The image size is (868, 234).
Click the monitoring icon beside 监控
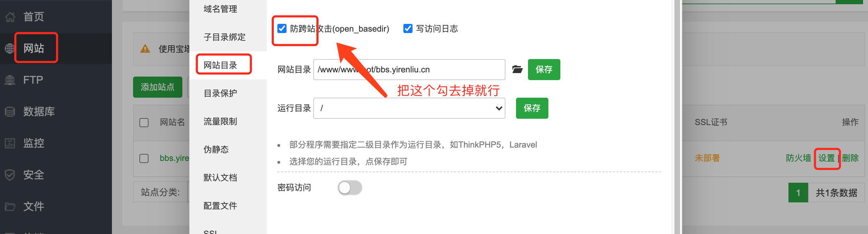pyautogui.click(x=10, y=143)
